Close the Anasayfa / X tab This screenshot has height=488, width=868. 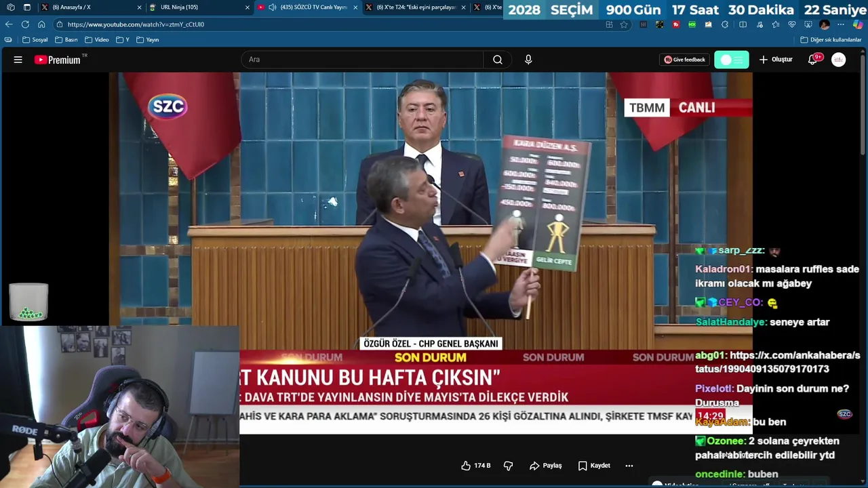pos(140,7)
